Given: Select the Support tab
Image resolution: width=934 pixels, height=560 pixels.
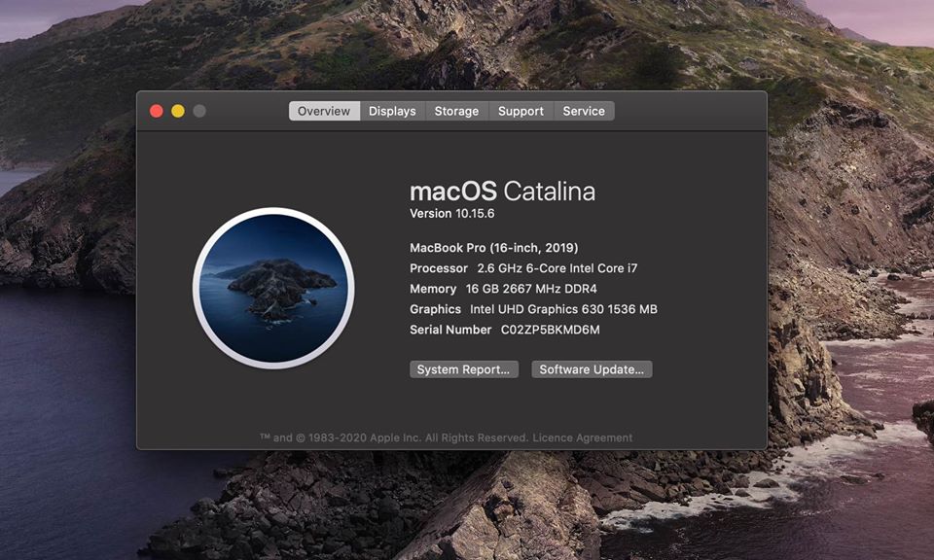Looking at the screenshot, I should [x=521, y=111].
